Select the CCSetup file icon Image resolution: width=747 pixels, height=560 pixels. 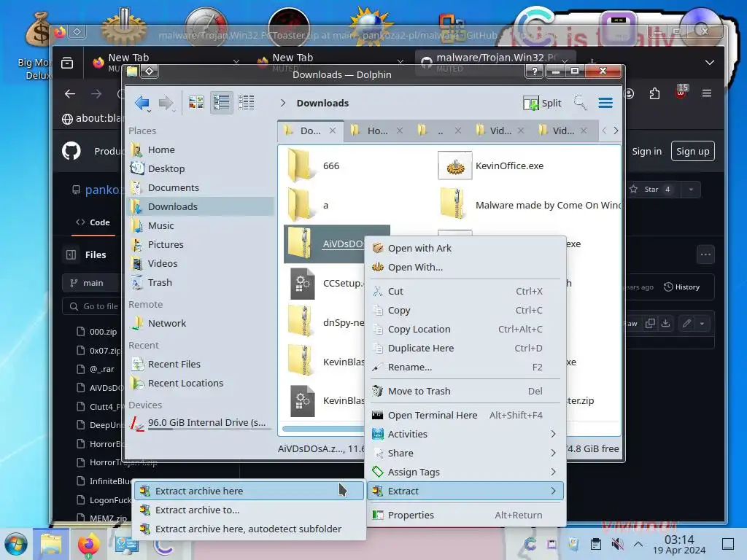302,284
